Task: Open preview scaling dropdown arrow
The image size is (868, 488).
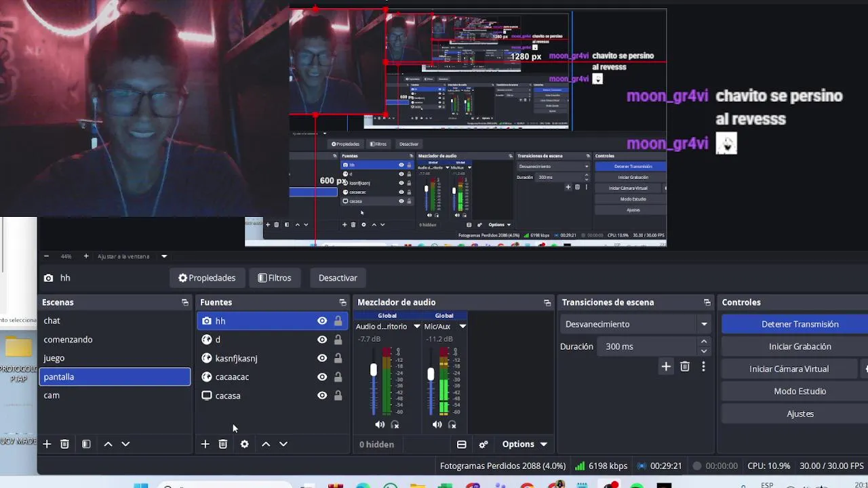Action: (x=164, y=256)
